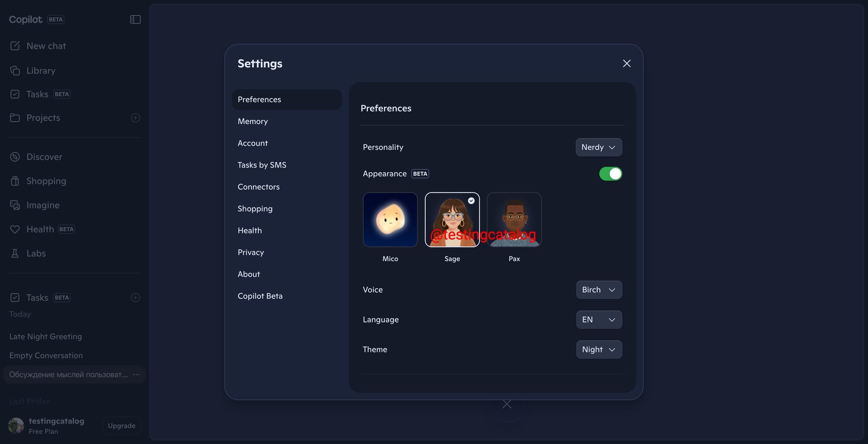Open the Theme Night dropdown
The width and height of the screenshot is (868, 444).
pos(598,350)
